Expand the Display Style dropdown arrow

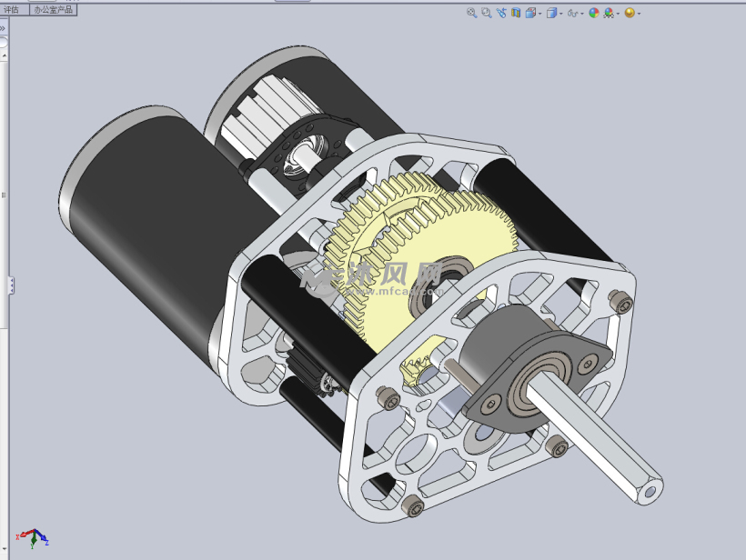pyautogui.click(x=560, y=13)
